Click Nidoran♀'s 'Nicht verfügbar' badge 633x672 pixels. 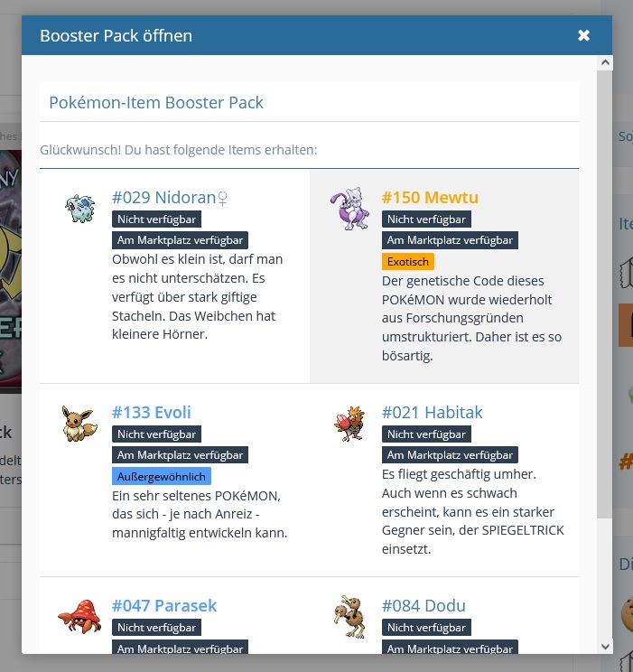click(156, 219)
